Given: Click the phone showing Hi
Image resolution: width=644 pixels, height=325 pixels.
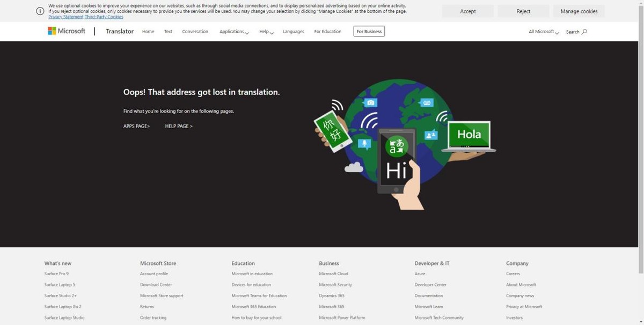Looking at the screenshot, I should tap(396, 160).
